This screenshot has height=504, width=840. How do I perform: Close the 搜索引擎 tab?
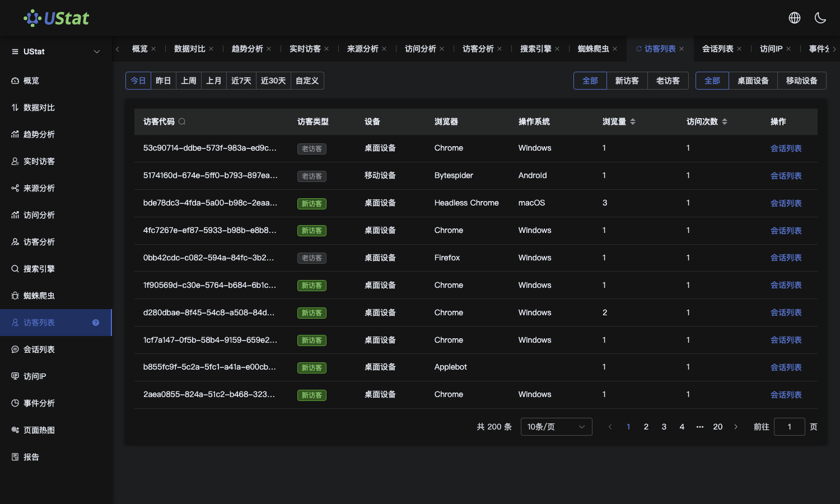tap(557, 49)
